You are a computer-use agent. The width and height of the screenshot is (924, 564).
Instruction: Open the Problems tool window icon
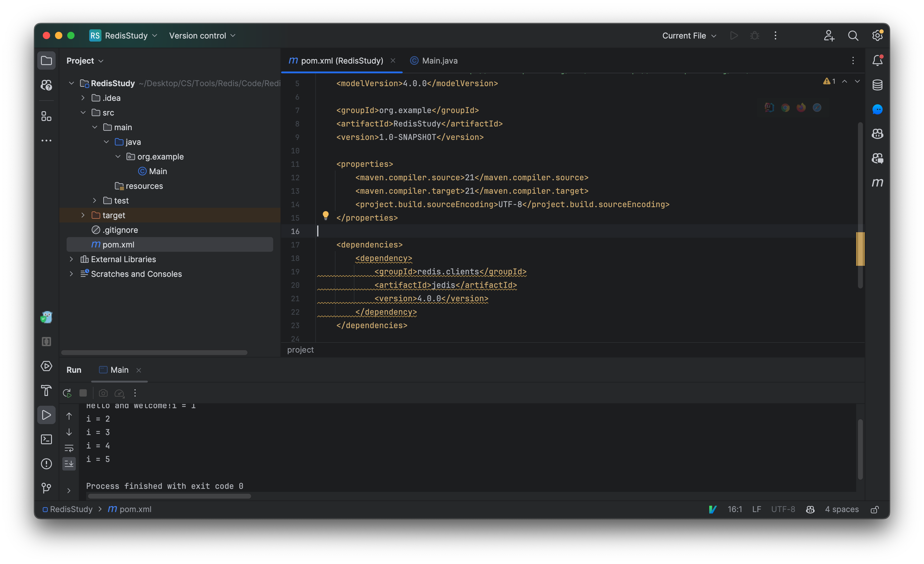[46, 463]
